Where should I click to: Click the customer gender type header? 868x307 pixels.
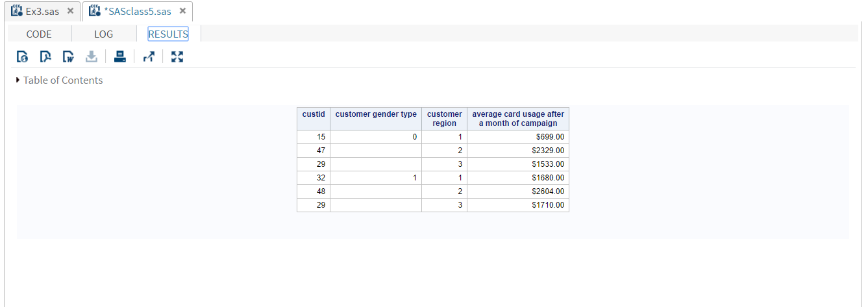pyautogui.click(x=376, y=114)
